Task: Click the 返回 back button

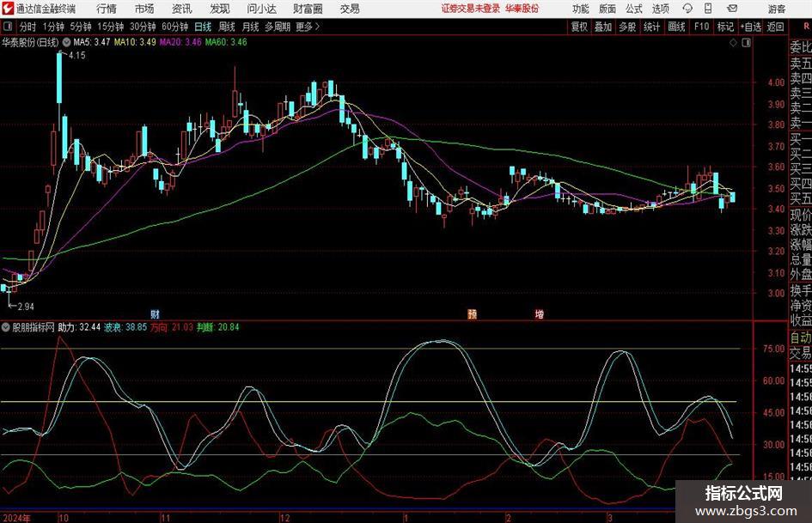Action: point(775,27)
